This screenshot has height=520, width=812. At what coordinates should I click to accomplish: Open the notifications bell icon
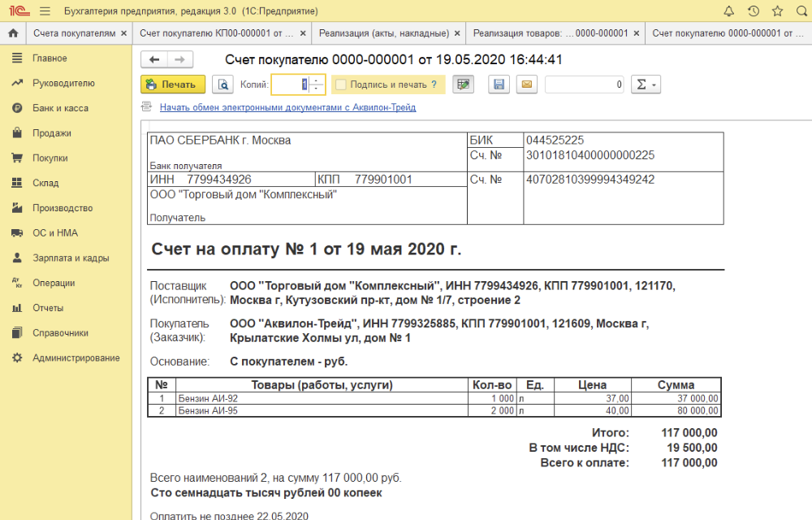(x=728, y=11)
